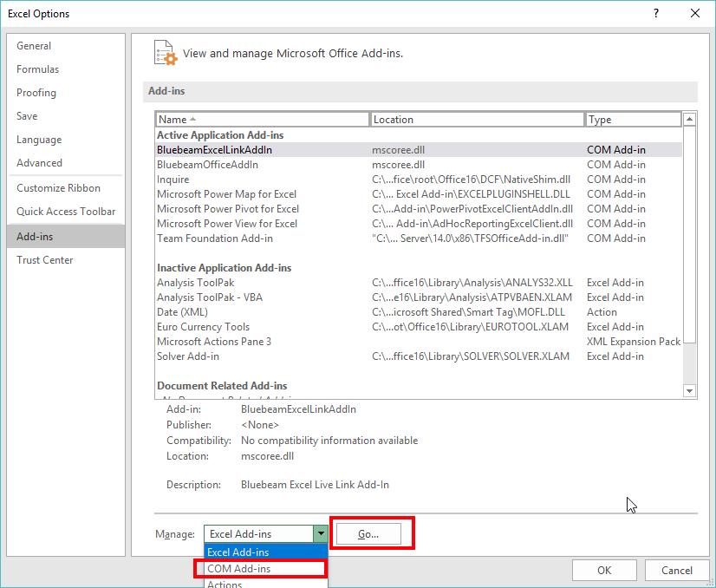The height and width of the screenshot is (588, 716).
Task: Select the Add-ins category
Action: [x=66, y=236]
